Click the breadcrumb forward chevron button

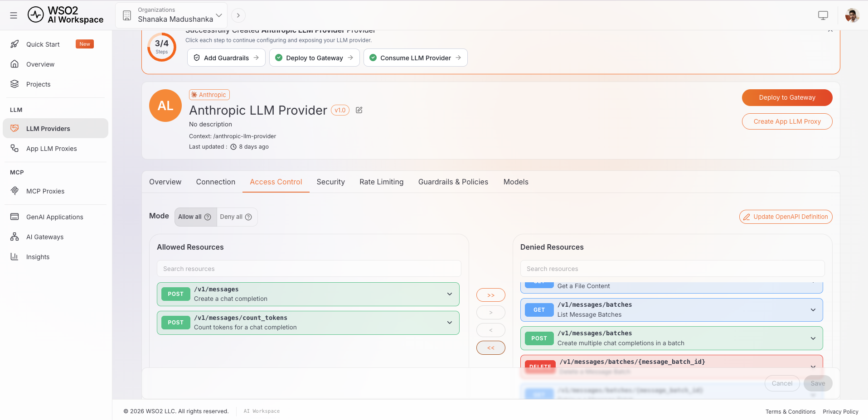point(238,15)
